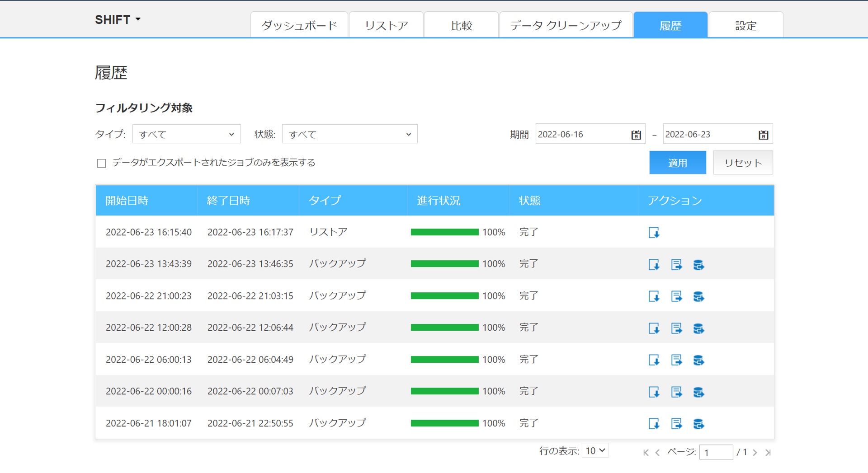
Task: Click the アクション column header
Action: click(x=706, y=200)
